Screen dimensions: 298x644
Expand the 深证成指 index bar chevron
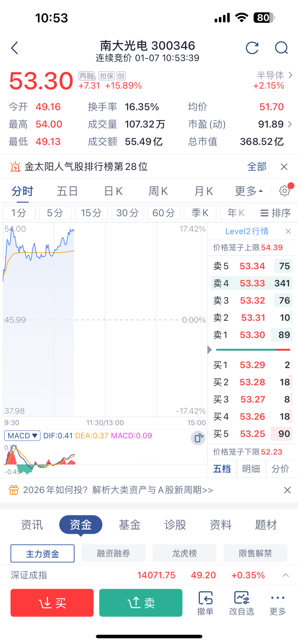pyautogui.click(x=286, y=575)
